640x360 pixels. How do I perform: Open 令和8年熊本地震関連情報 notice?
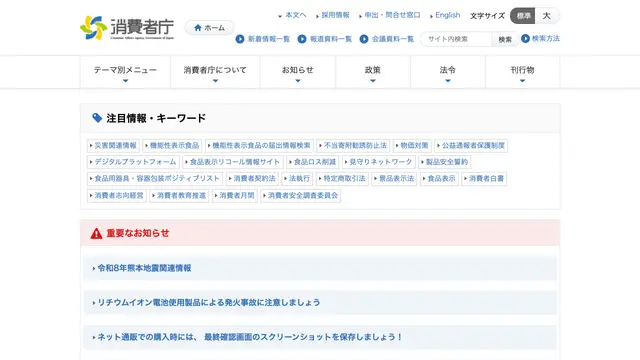(x=320, y=268)
